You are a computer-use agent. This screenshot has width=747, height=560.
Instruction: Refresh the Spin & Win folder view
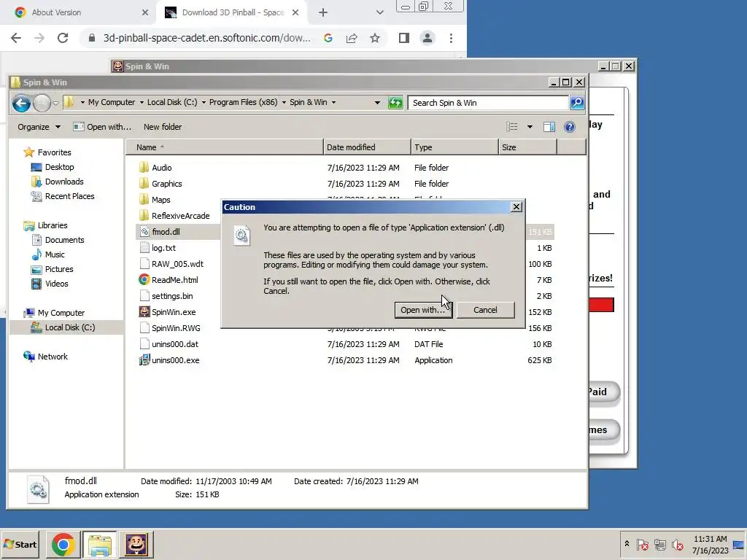tap(395, 102)
